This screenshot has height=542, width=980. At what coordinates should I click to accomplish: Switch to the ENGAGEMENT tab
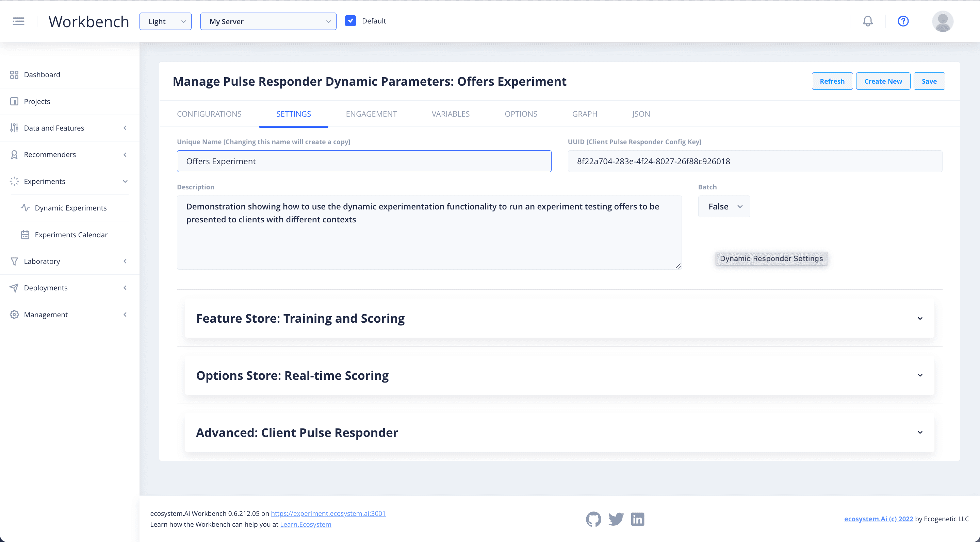coord(371,114)
